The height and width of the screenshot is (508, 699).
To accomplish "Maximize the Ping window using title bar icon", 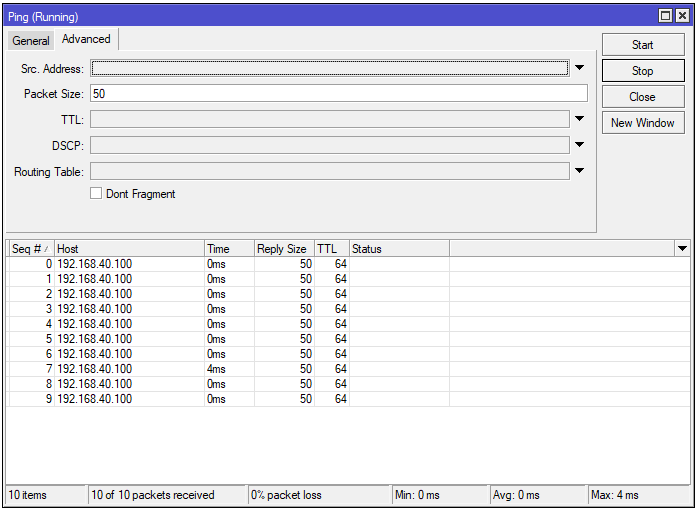I will (x=666, y=16).
